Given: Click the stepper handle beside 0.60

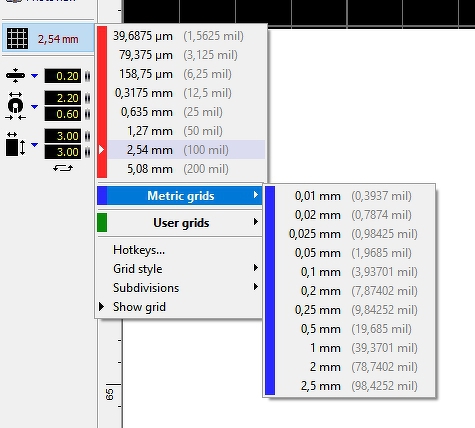Looking at the screenshot, I should (x=87, y=114).
